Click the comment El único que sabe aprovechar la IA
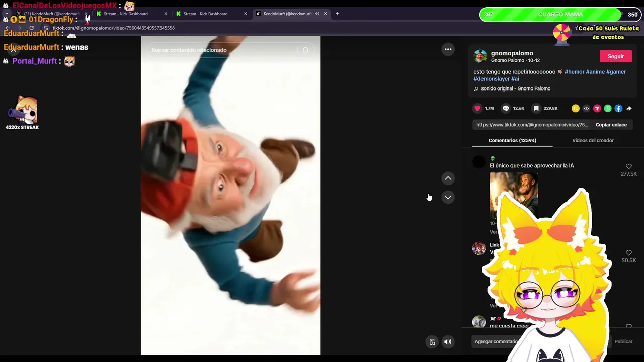This screenshot has height=362, width=644. (x=531, y=165)
